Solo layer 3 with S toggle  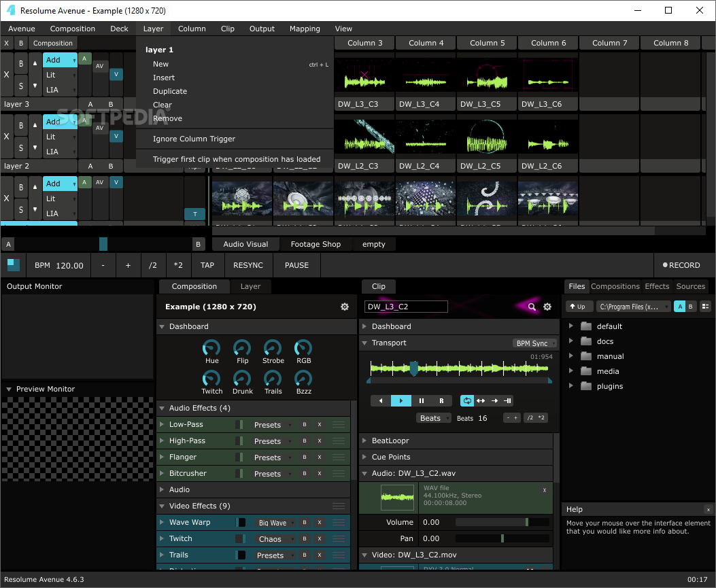click(x=21, y=86)
